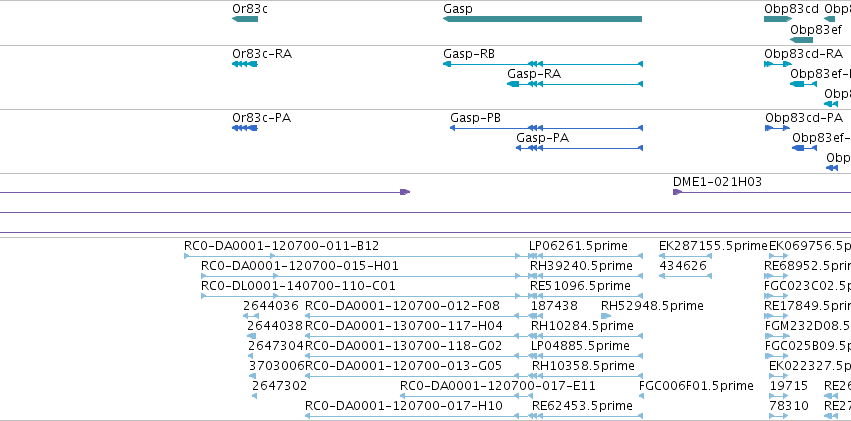The width and height of the screenshot is (851, 421).
Task: Click the Obp83cd gene arrow bar
Action: tap(778, 19)
